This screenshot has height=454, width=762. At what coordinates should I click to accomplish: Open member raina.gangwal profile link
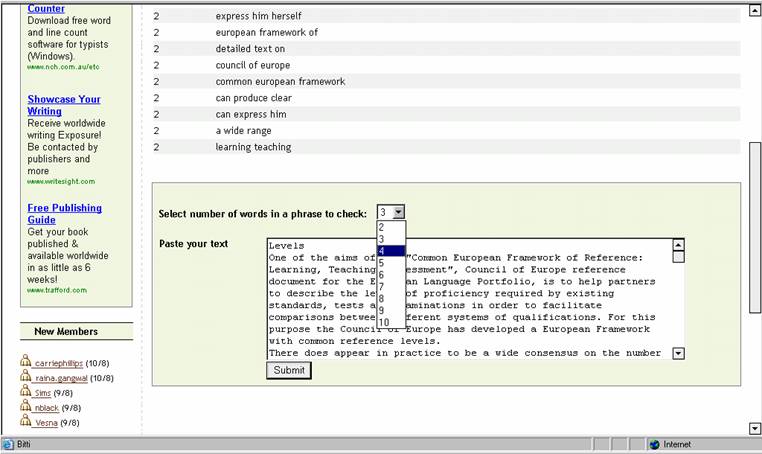point(61,378)
